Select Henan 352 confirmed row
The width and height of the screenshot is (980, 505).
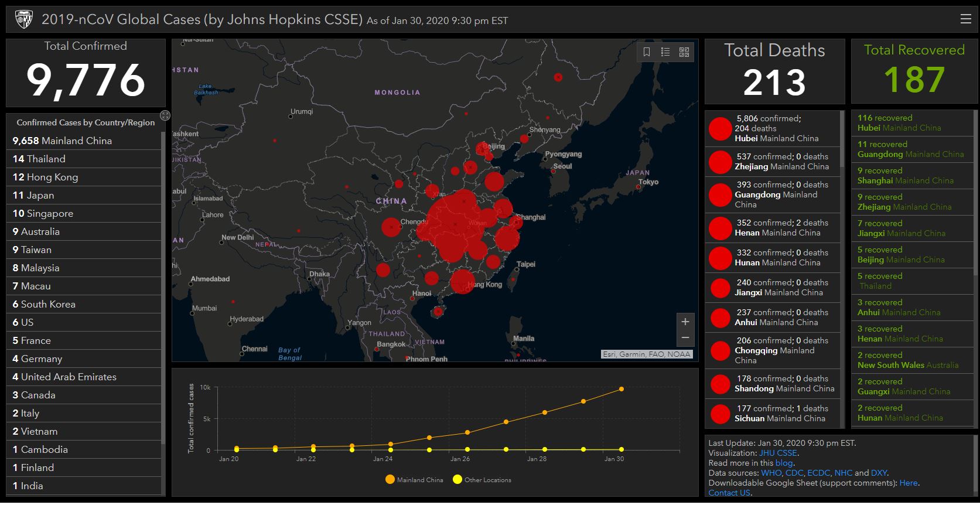point(773,228)
